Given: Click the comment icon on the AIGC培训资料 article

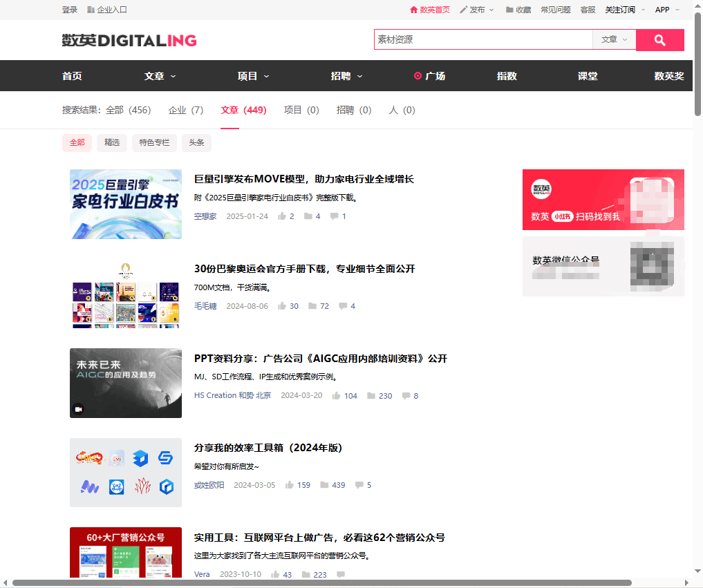Looking at the screenshot, I should coord(405,395).
